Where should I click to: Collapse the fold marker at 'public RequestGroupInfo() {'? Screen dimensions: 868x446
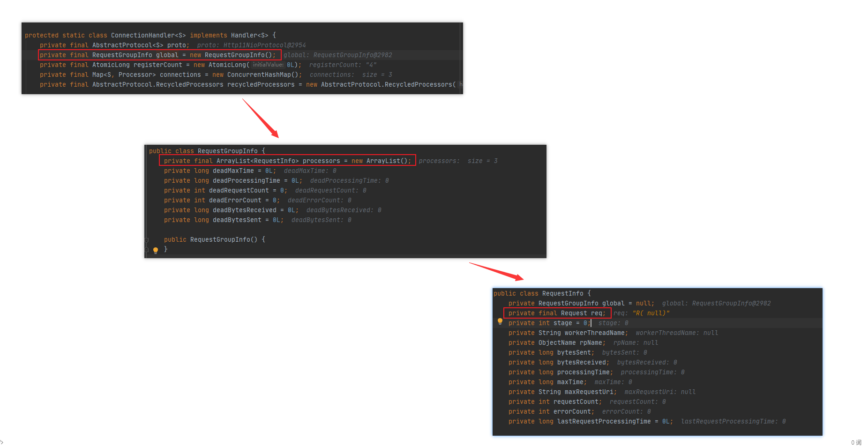[x=147, y=240]
